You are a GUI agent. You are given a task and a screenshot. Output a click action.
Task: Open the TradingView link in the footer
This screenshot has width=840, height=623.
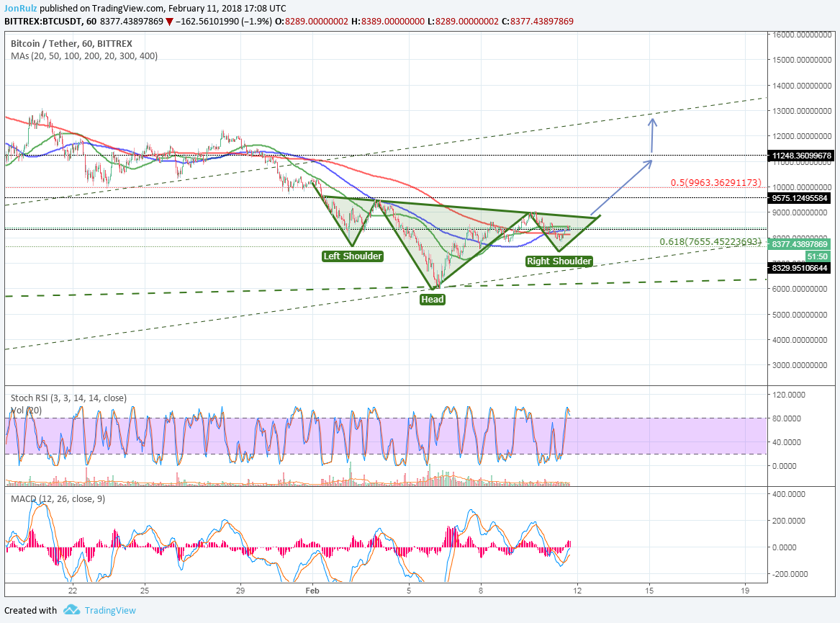tap(110, 610)
